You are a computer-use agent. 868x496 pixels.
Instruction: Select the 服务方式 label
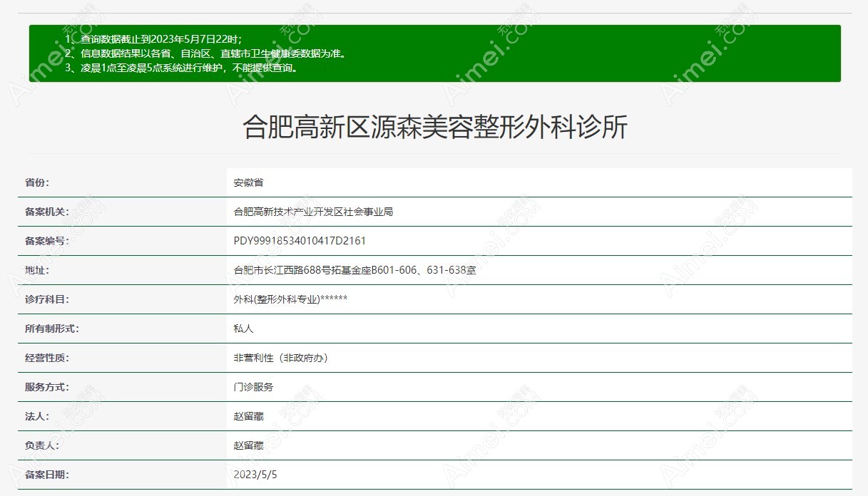click(47, 387)
